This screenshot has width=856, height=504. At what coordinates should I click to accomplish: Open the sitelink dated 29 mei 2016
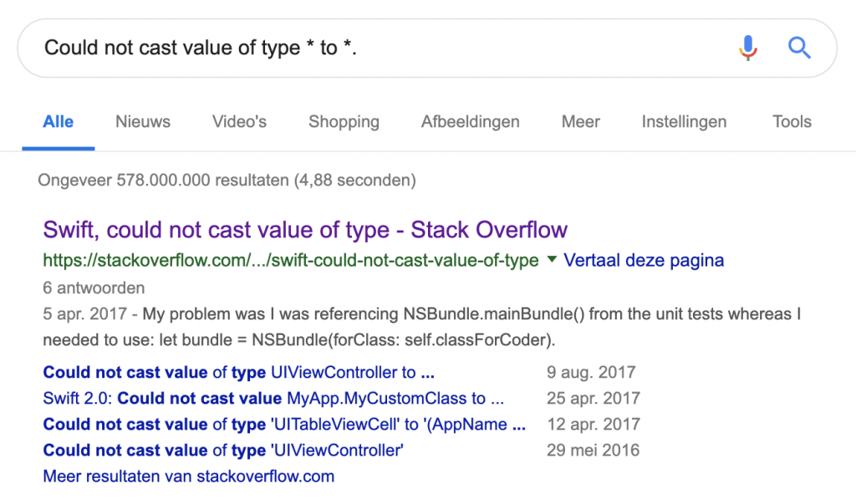223,451
